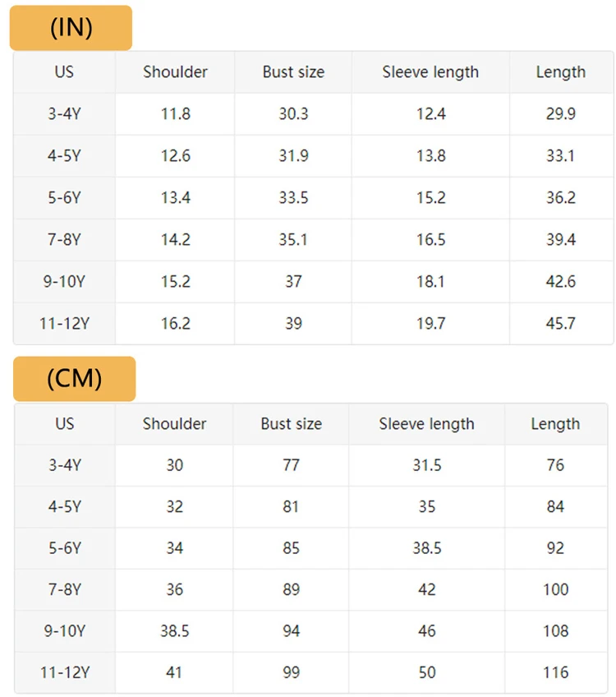Image resolution: width=616 pixels, height=697 pixels.
Task: Click the 94 bust size cell
Action: click(291, 631)
